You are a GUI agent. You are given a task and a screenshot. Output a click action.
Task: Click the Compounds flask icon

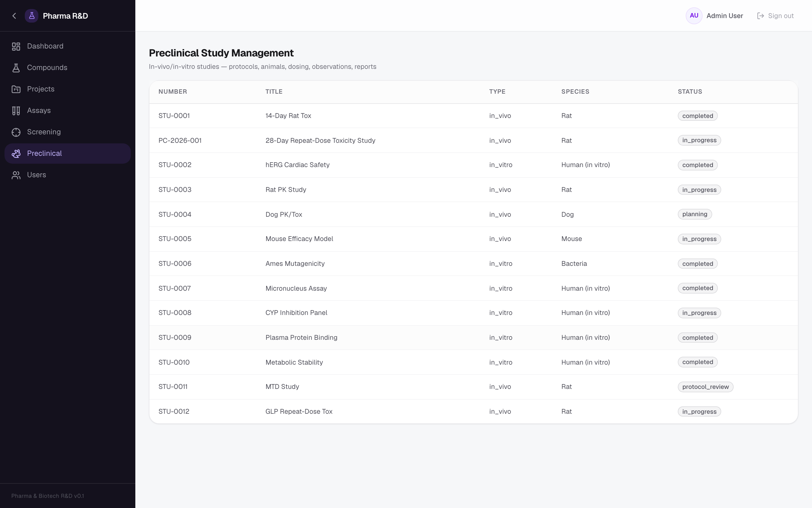pyautogui.click(x=16, y=68)
